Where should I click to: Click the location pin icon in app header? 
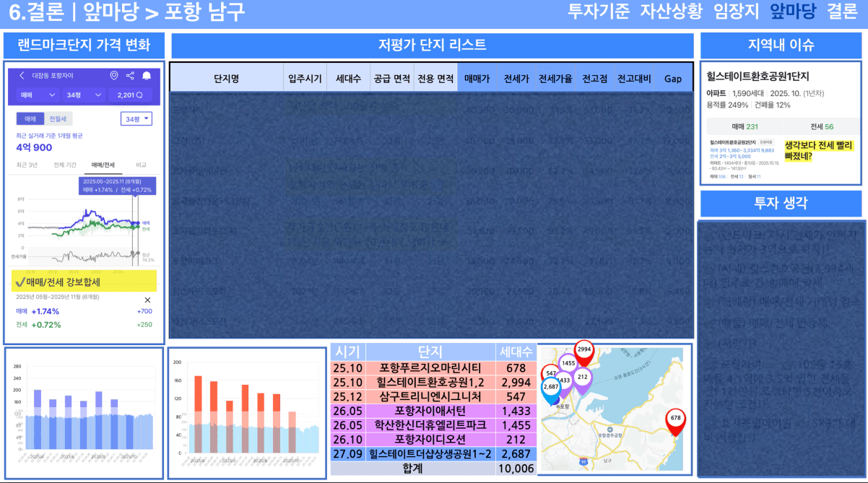point(113,76)
